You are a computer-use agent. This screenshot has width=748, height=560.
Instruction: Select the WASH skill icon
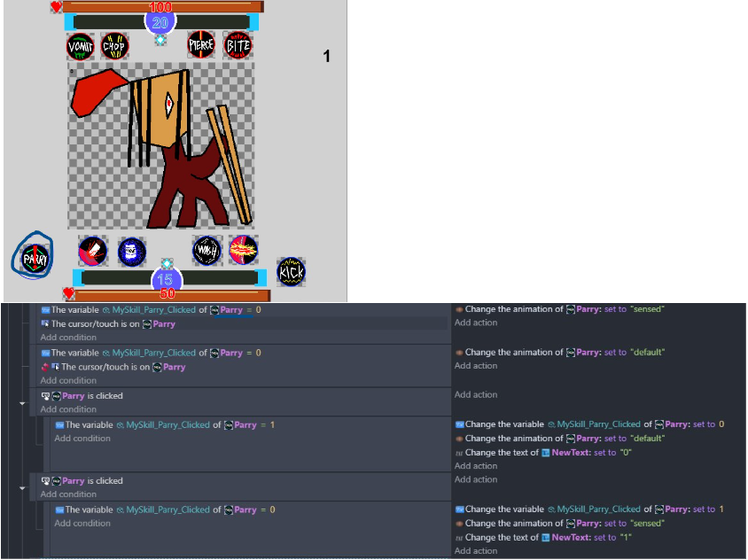click(x=206, y=250)
